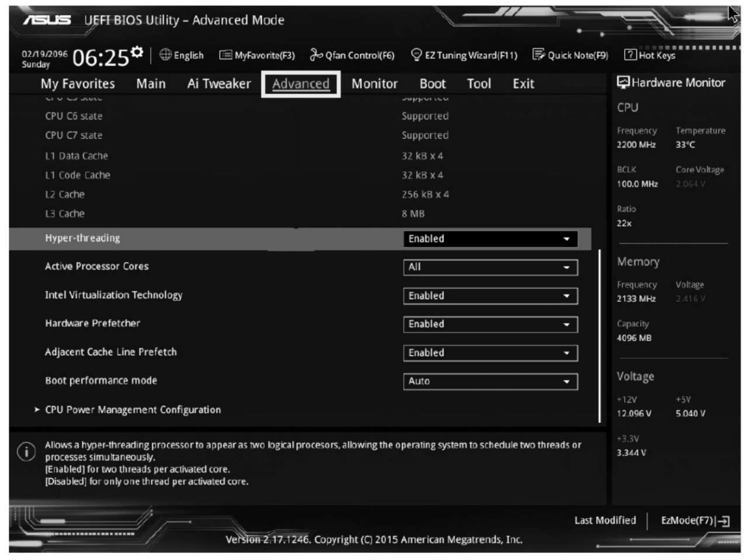Open the Tool tab
Image resolution: width=748 pixels, height=560 pixels.
(479, 84)
